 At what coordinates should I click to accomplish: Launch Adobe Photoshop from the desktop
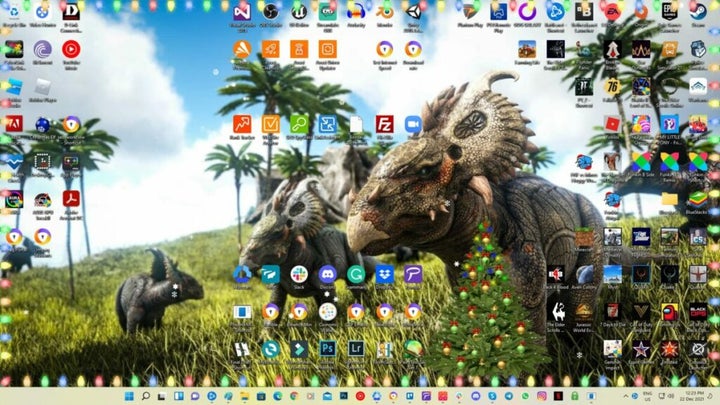[327, 348]
